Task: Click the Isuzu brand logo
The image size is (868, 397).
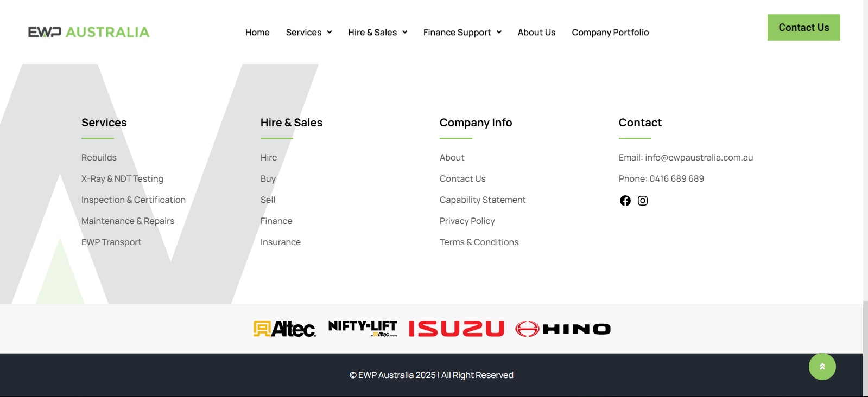Action: click(x=456, y=329)
